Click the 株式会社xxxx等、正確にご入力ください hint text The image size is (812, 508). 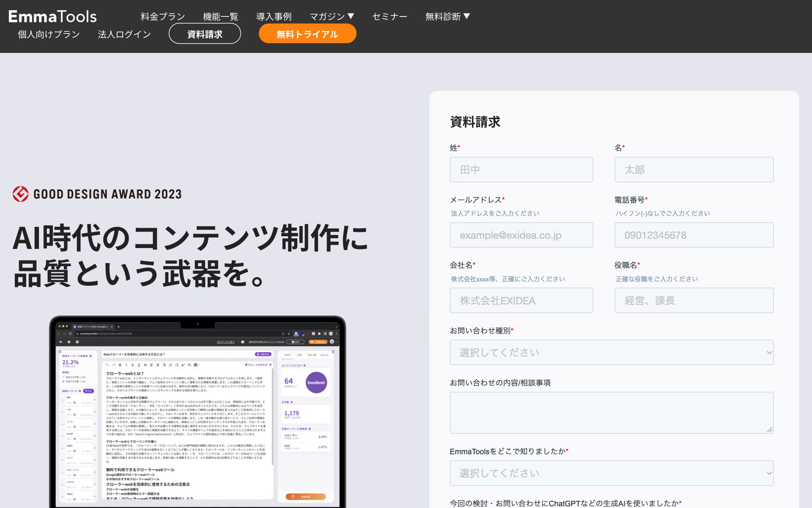click(x=507, y=279)
